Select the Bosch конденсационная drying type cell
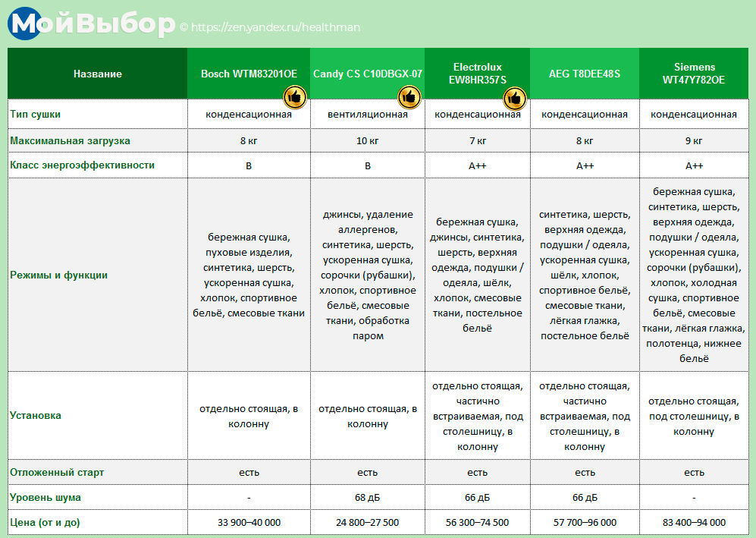756x538 pixels. pos(249,115)
